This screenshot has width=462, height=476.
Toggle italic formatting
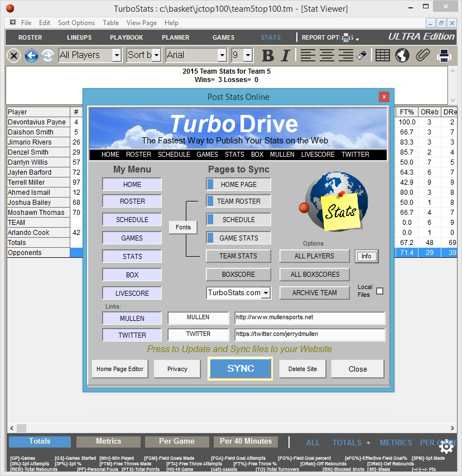point(285,56)
